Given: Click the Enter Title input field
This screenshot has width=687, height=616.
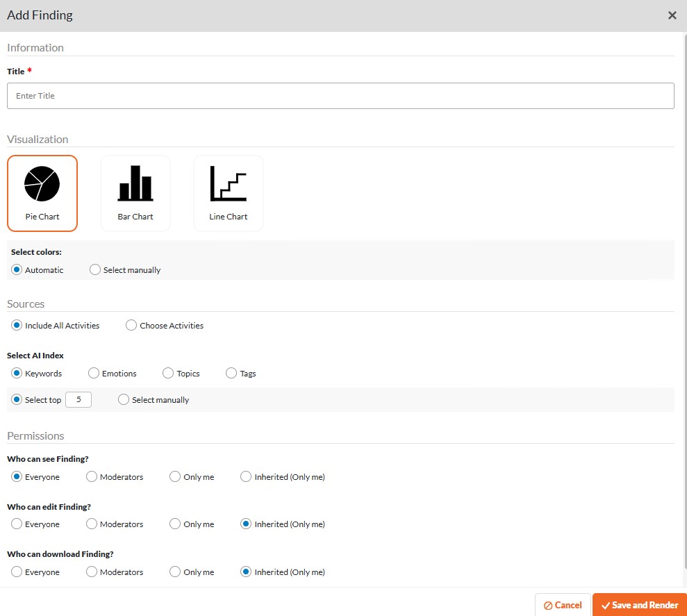Looking at the screenshot, I should point(340,96).
